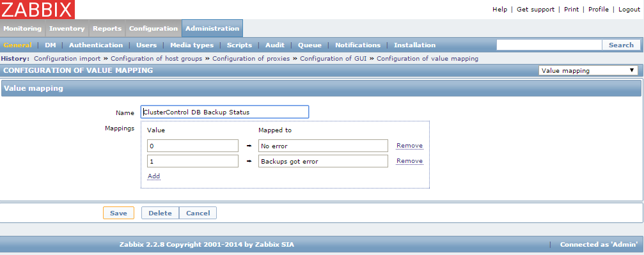Open Media types page
This screenshot has width=644, height=255.
point(192,45)
